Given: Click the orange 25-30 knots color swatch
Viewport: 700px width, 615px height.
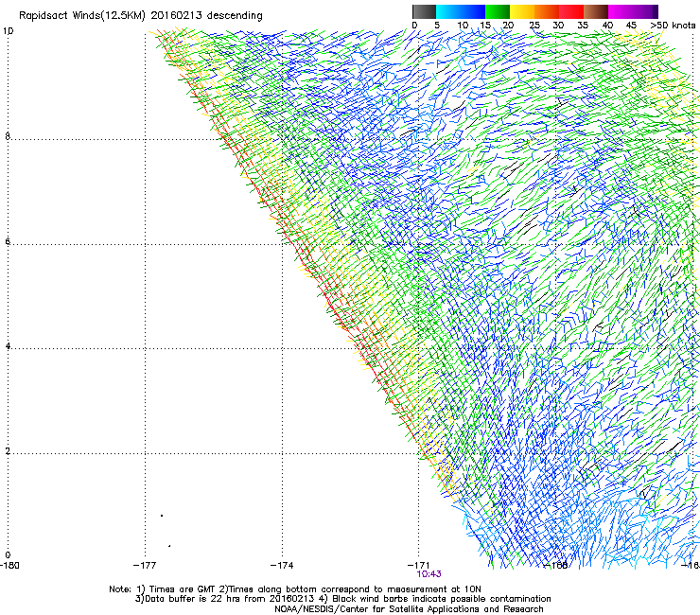Looking at the screenshot, I should click(547, 11).
